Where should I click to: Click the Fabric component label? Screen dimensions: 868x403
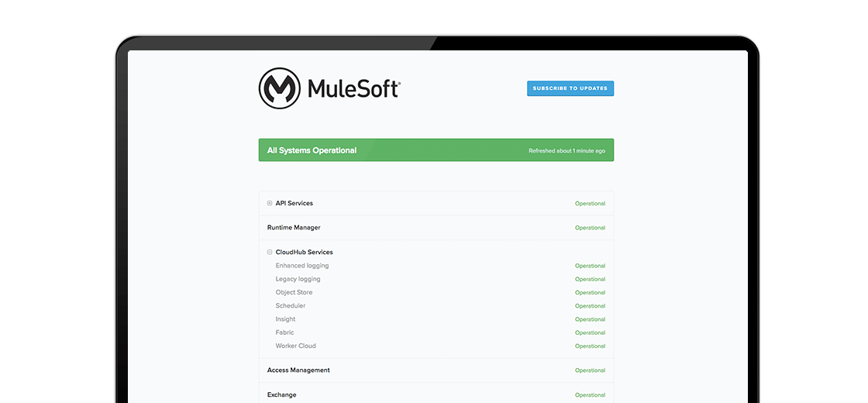[x=284, y=332]
